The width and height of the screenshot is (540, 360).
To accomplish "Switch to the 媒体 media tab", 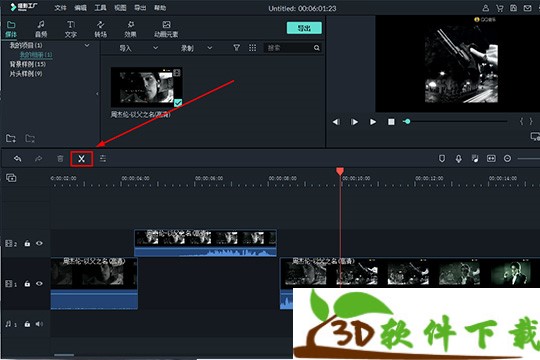I will [11, 29].
